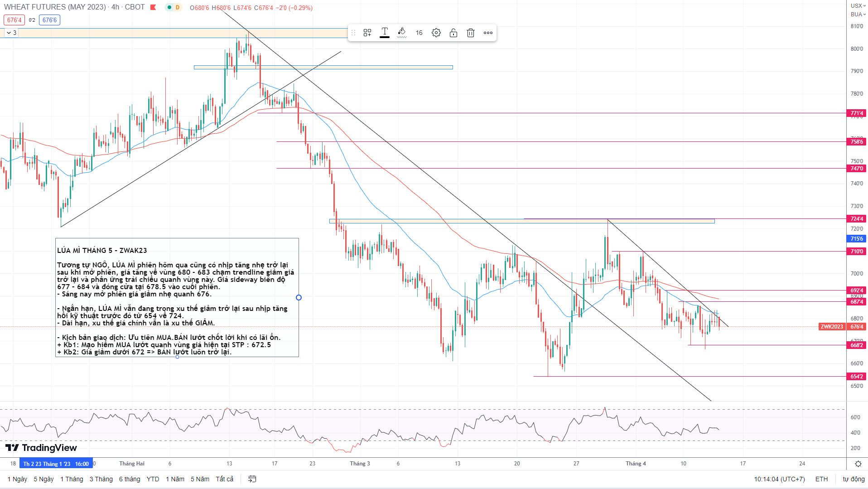Click the go-to-date calendar icon

pyautogui.click(x=252, y=479)
